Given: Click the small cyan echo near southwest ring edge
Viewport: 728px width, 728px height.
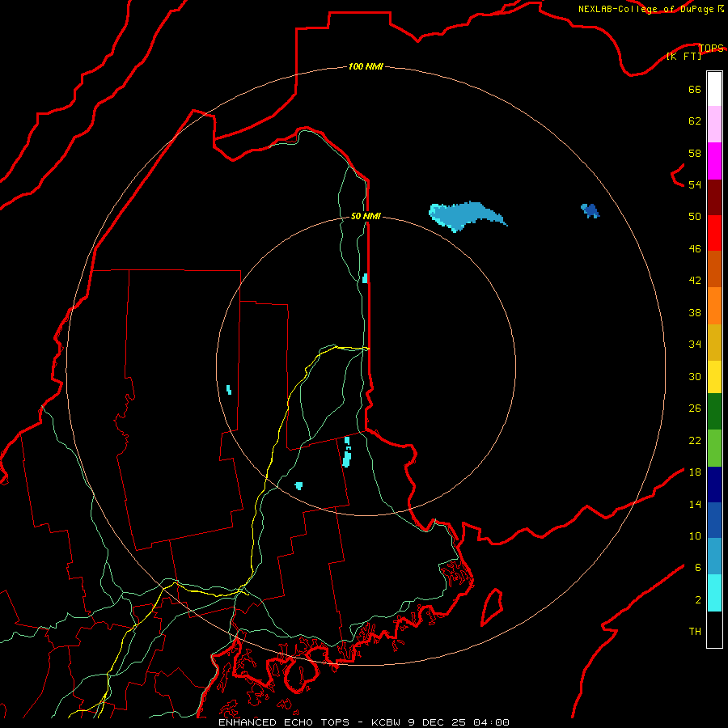Looking at the screenshot, I should coord(298,485).
